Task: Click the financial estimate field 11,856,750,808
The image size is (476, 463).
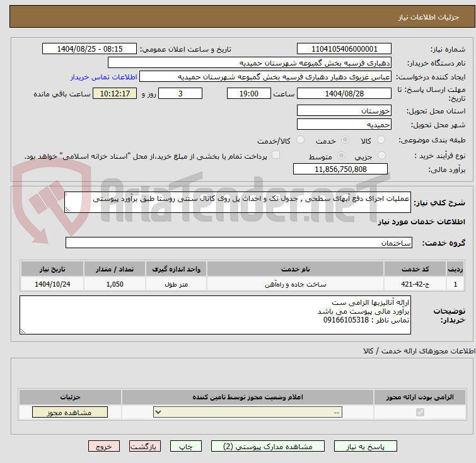Action: (x=340, y=169)
